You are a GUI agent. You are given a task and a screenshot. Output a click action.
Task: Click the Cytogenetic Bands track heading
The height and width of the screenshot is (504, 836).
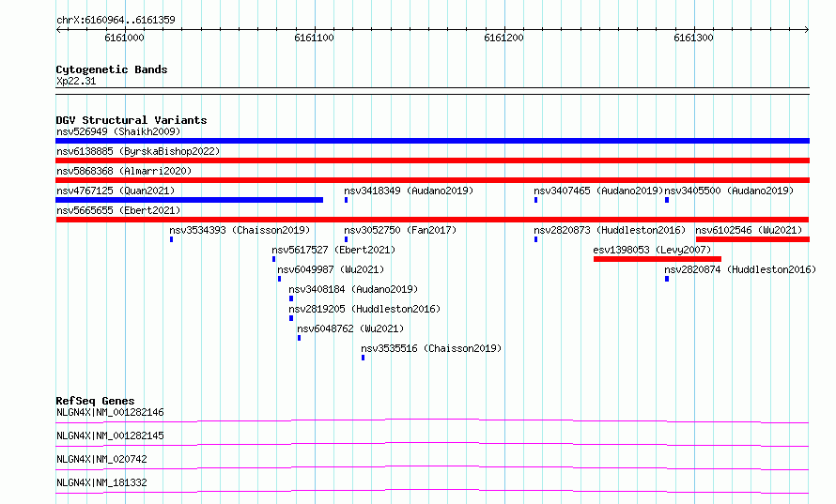point(112,69)
